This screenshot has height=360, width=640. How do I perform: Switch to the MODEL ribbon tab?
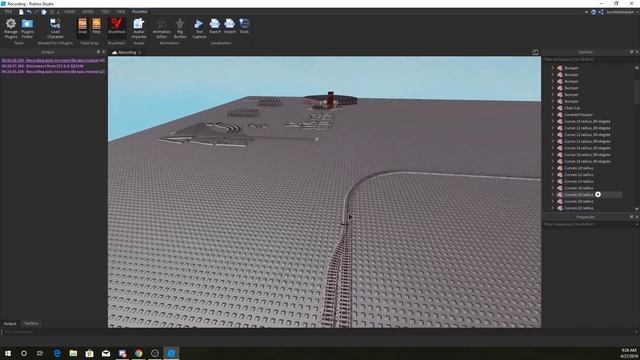tap(88, 12)
